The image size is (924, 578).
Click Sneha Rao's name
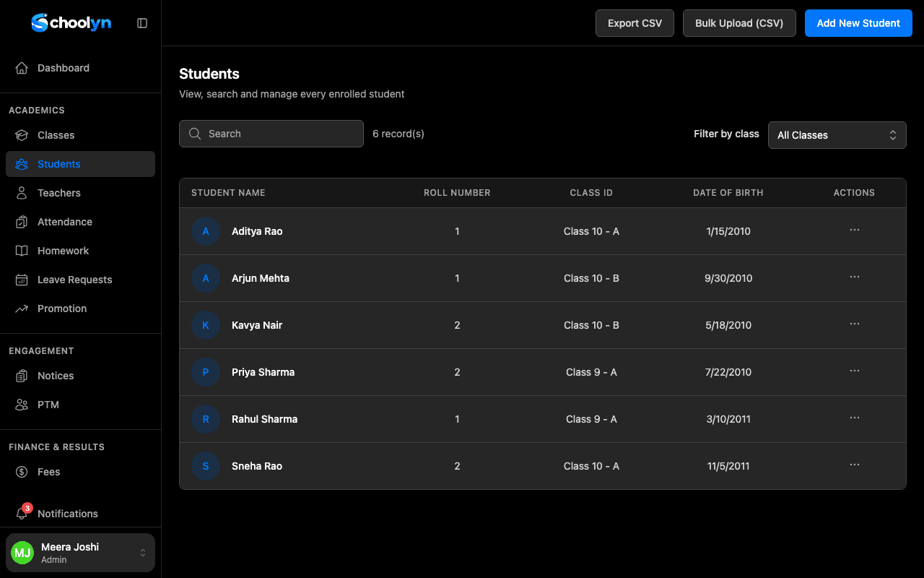pyautogui.click(x=257, y=466)
